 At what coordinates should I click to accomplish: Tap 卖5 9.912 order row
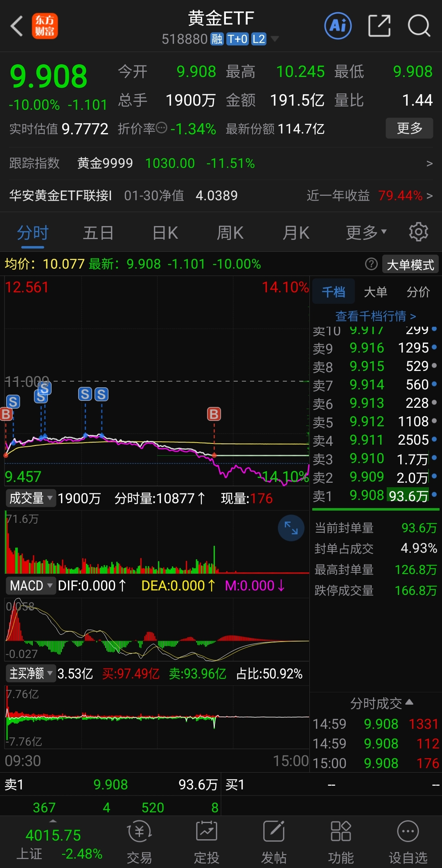(375, 422)
